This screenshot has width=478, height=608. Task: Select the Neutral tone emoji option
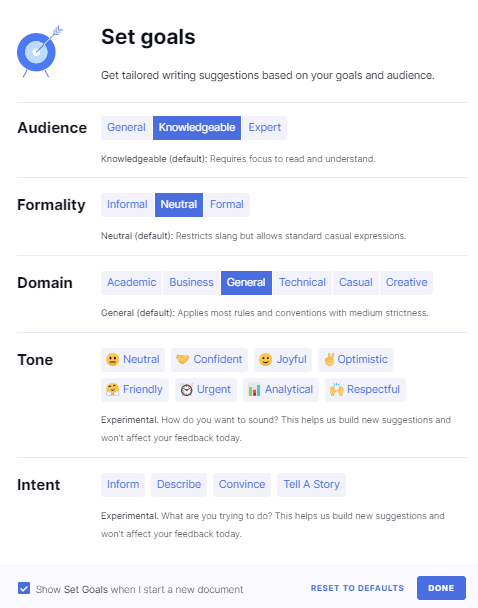(133, 359)
